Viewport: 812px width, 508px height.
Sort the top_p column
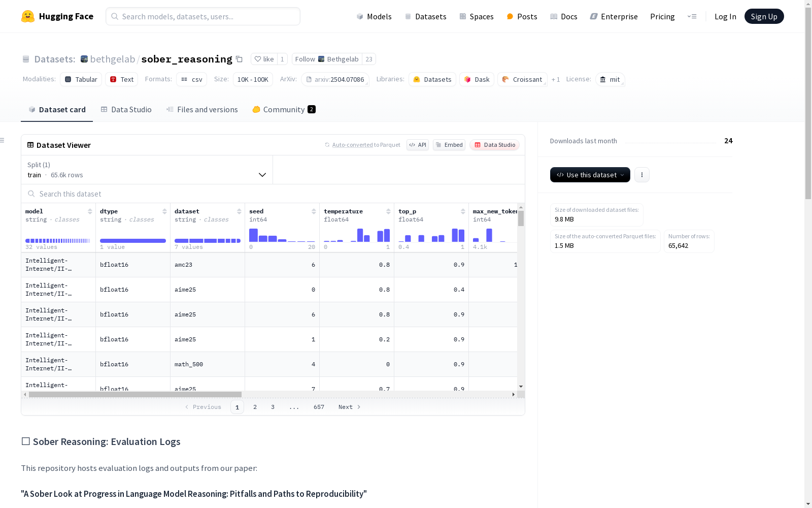click(x=463, y=211)
